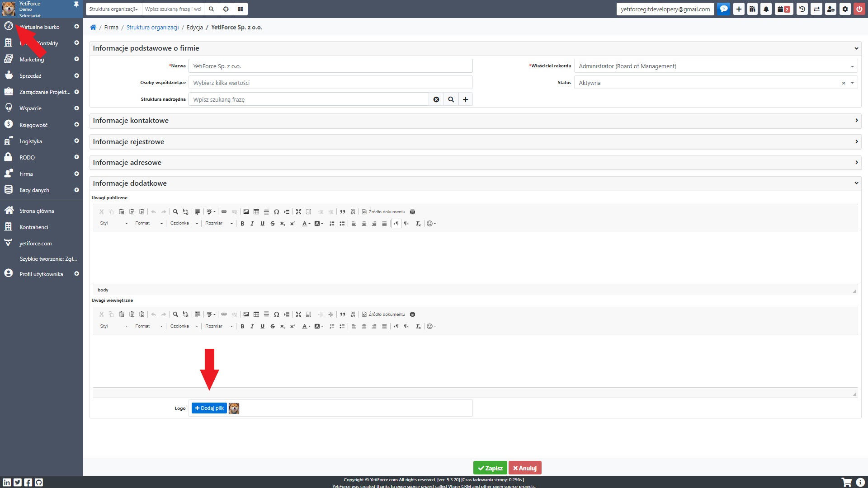The height and width of the screenshot is (488, 868).
Task: Insert image in Uwagi publiczne editor
Action: coord(246,212)
